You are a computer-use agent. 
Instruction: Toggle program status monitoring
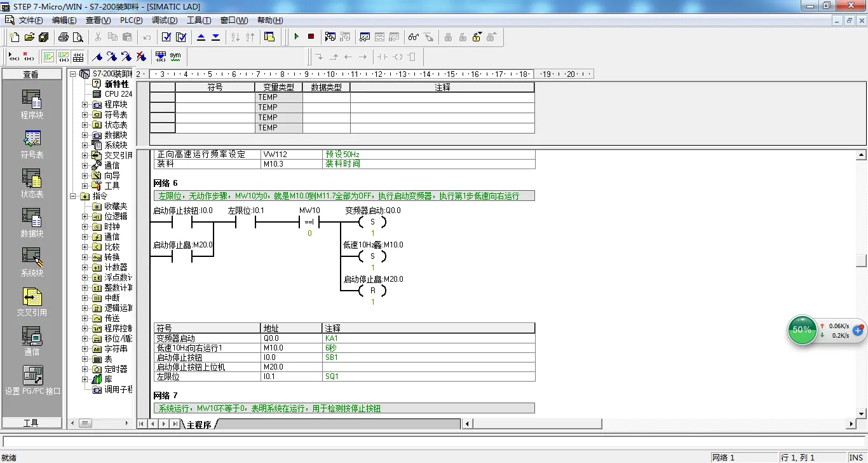click(x=330, y=37)
